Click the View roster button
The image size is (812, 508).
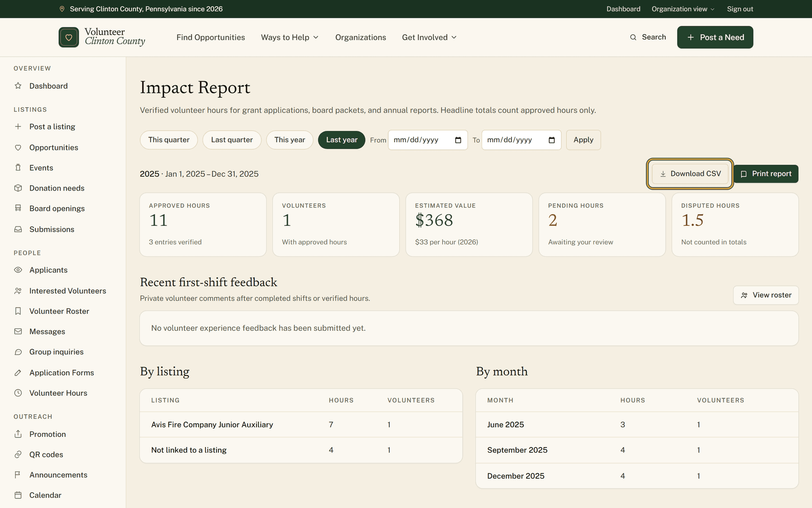click(x=766, y=295)
